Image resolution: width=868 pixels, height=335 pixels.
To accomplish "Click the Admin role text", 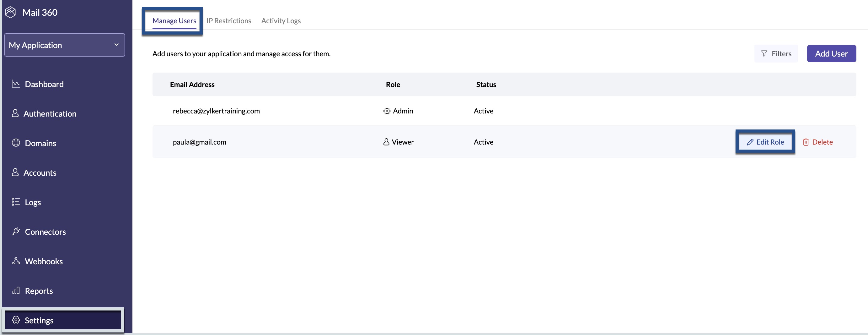I will click(x=403, y=111).
